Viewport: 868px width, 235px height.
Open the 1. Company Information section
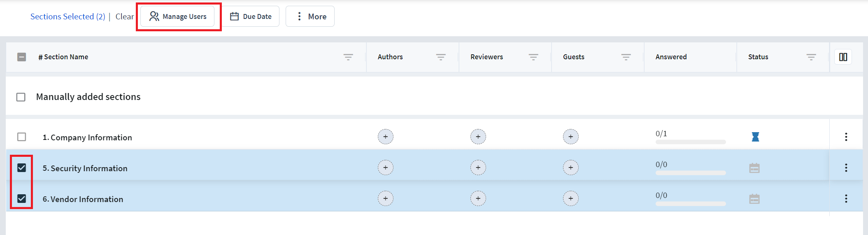pos(87,137)
